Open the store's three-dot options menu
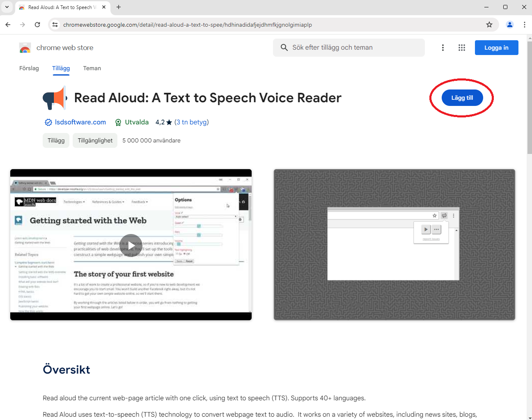This screenshot has height=420, width=532. [x=443, y=48]
